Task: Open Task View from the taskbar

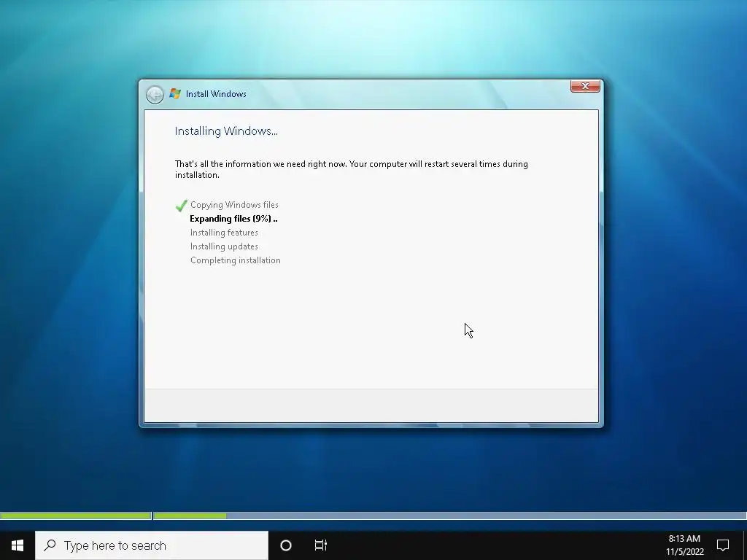Action: [x=321, y=545]
